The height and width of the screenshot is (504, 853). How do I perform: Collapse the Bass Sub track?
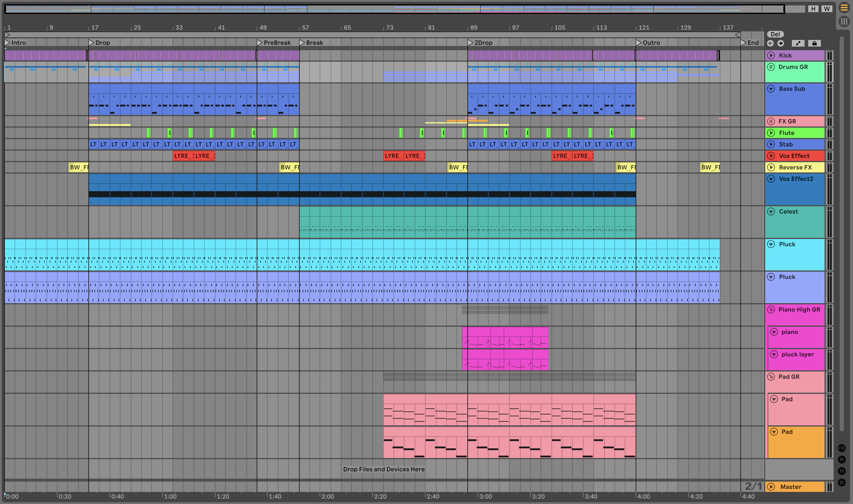[x=771, y=89]
